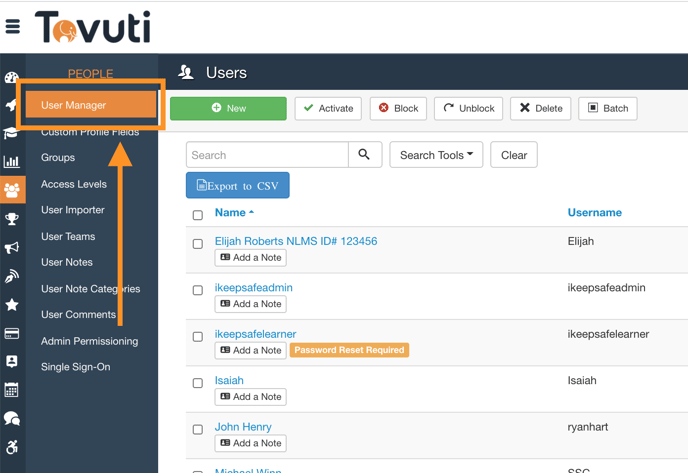688x473 pixels.
Task: Click the bar chart reports icon in sidebar
Action: [x=12, y=161]
